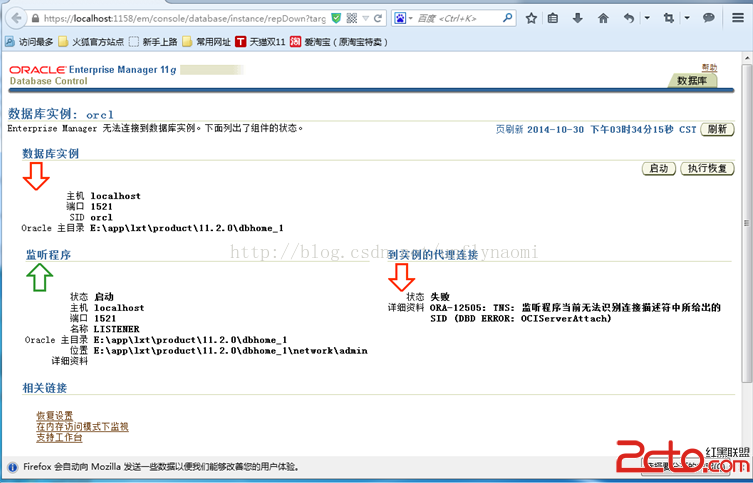Click the 失败 status value
This screenshot has width=753, height=483.
tap(440, 297)
